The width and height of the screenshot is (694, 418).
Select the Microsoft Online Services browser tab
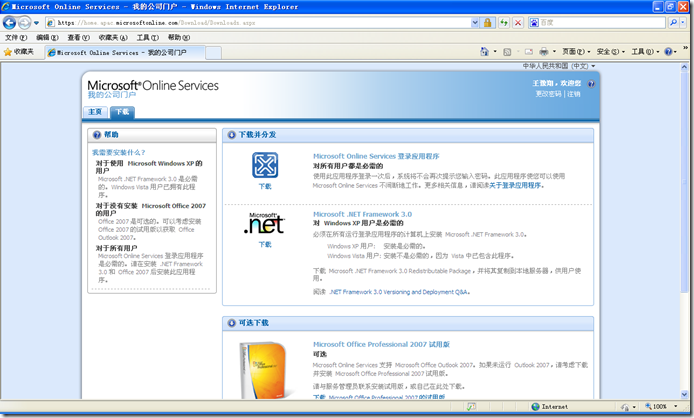click(x=125, y=53)
